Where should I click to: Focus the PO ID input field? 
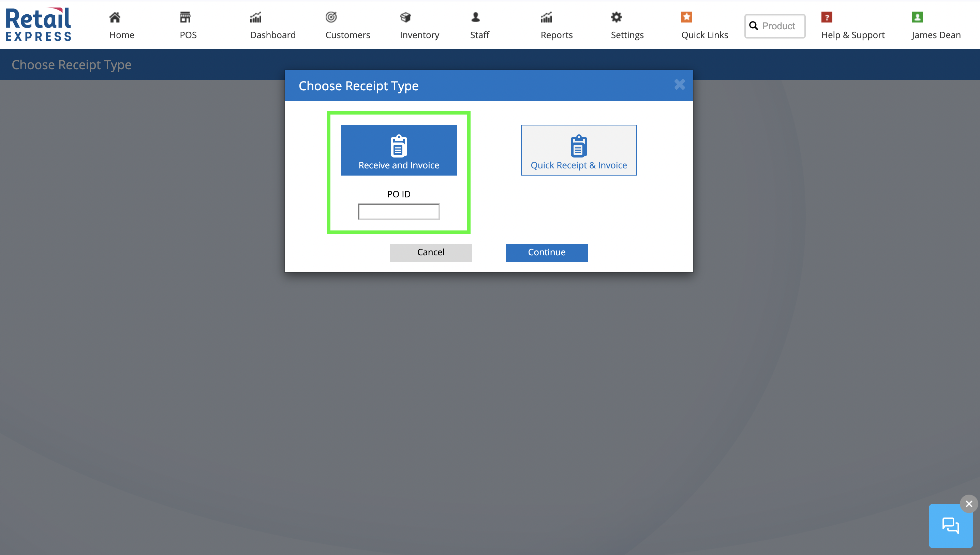(399, 212)
